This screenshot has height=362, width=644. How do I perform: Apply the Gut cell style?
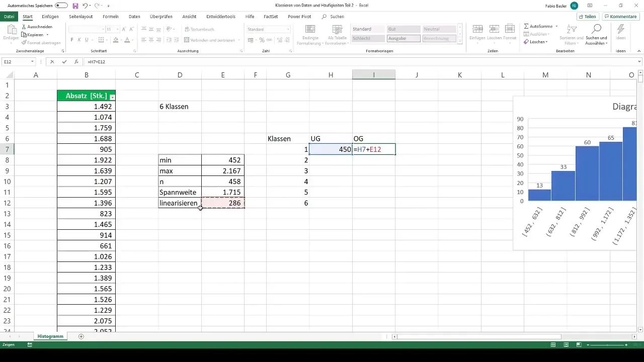point(404,29)
